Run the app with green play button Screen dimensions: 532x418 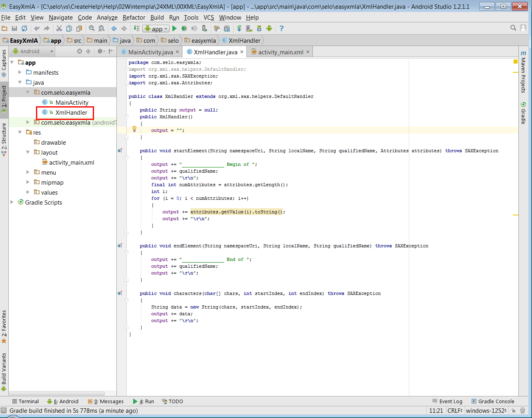coord(174,28)
